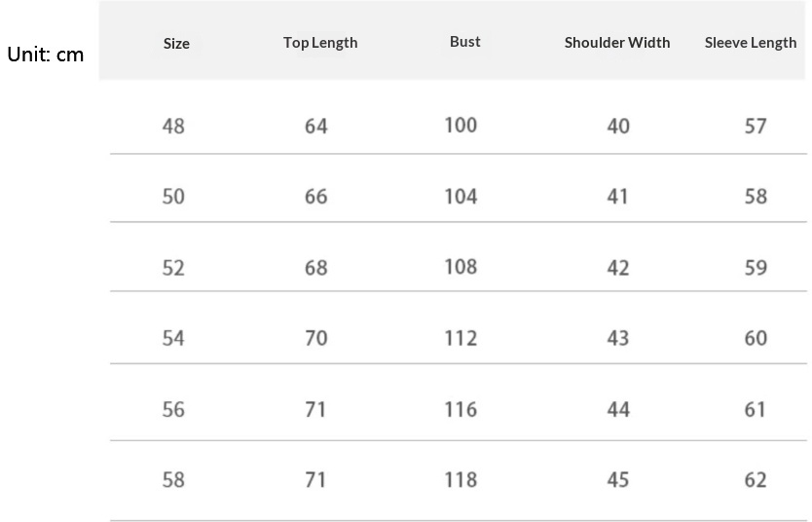Select the Top Length column header
Viewport: 812px width, 522px height.
[320, 43]
